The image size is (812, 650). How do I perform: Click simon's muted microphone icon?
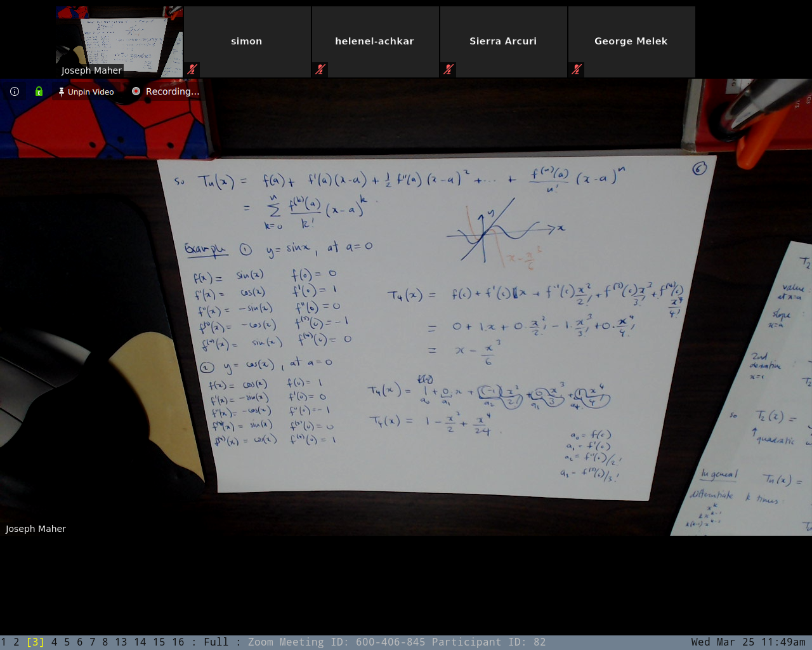point(192,69)
